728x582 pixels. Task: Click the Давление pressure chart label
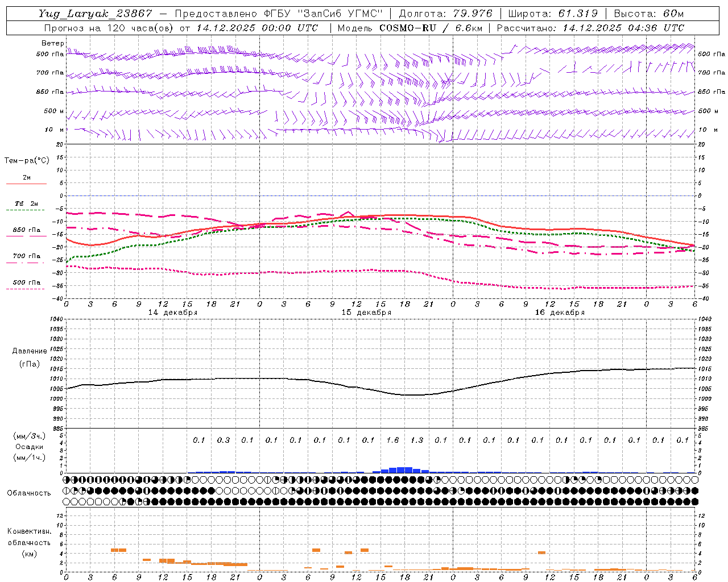pos(30,351)
